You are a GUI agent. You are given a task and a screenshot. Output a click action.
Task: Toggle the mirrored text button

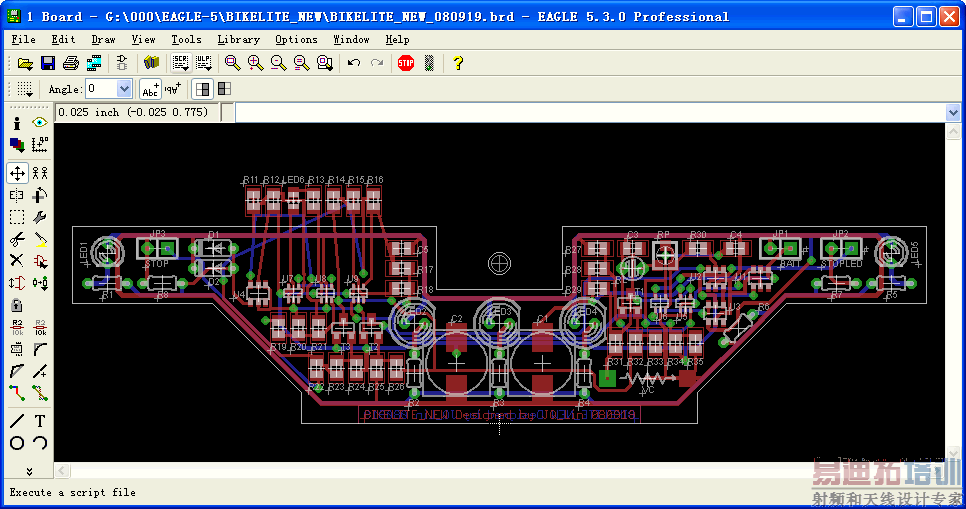[x=172, y=89]
